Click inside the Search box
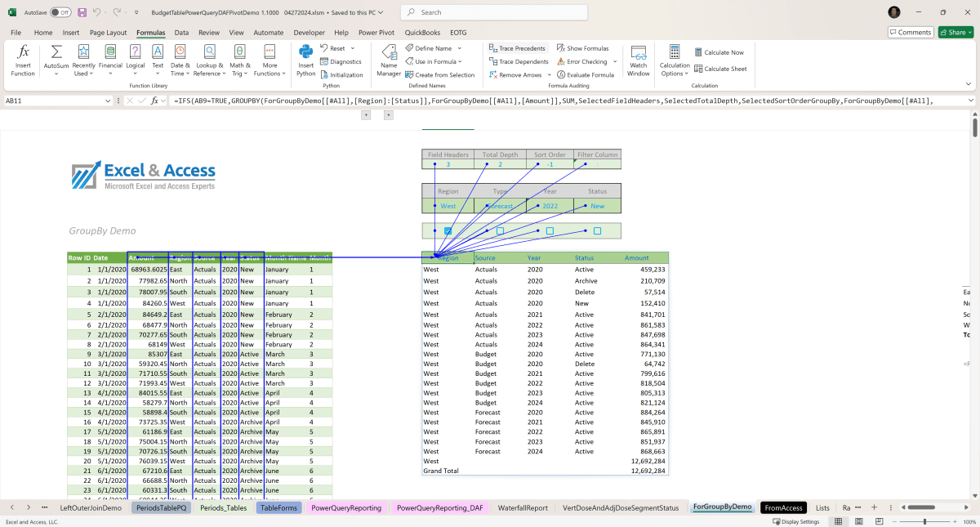The image size is (980, 527). 493,12
